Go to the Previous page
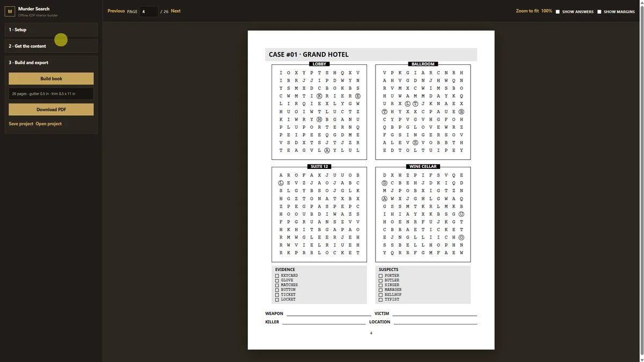The height and width of the screenshot is (362, 644). (x=116, y=11)
